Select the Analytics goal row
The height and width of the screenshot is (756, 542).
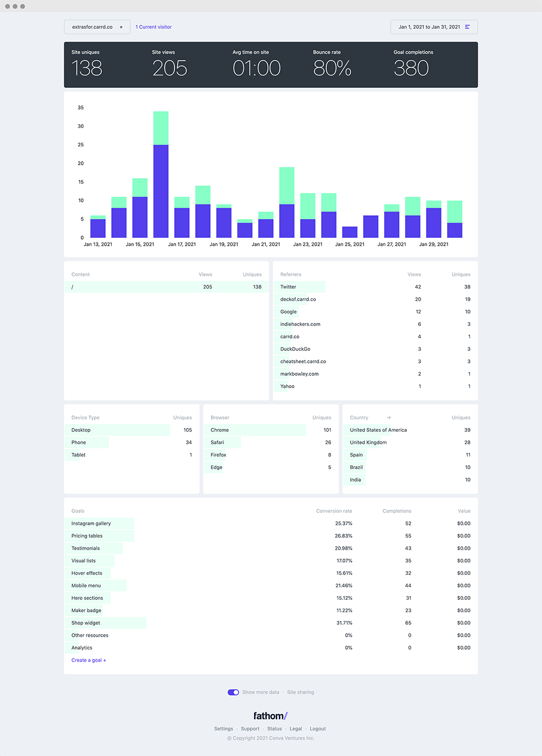(x=271, y=648)
